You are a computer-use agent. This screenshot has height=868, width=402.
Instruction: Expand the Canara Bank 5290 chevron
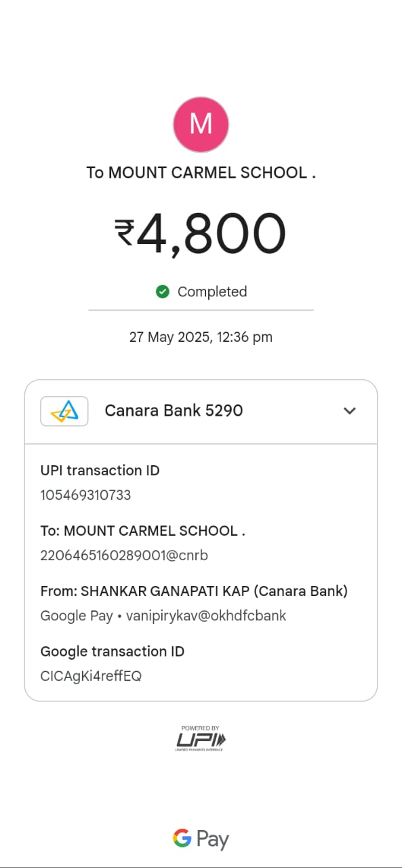(x=350, y=411)
